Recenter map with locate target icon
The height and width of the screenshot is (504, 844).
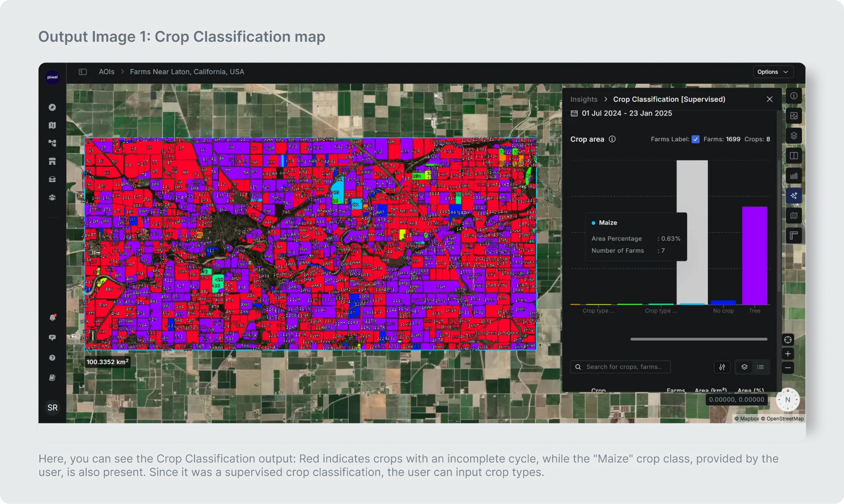pyautogui.click(x=788, y=340)
